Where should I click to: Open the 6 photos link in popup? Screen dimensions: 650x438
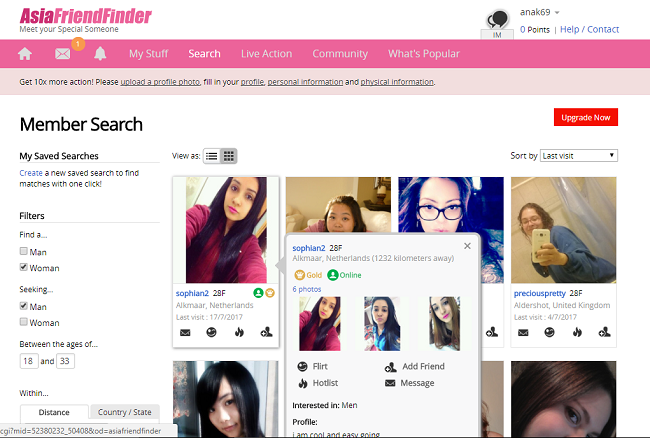tap(307, 289)
